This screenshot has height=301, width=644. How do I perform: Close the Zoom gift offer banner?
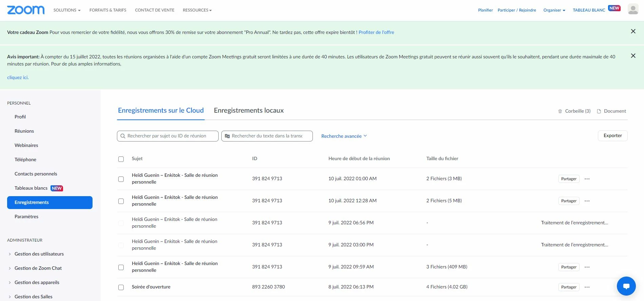(633, 32)
